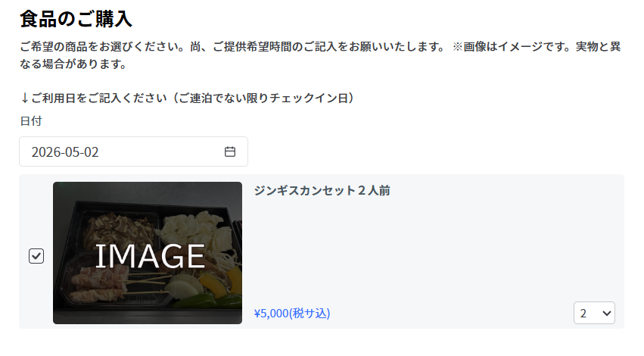
Task: Click the 食品のご購入 heading
Action: (x=76, y=18)
